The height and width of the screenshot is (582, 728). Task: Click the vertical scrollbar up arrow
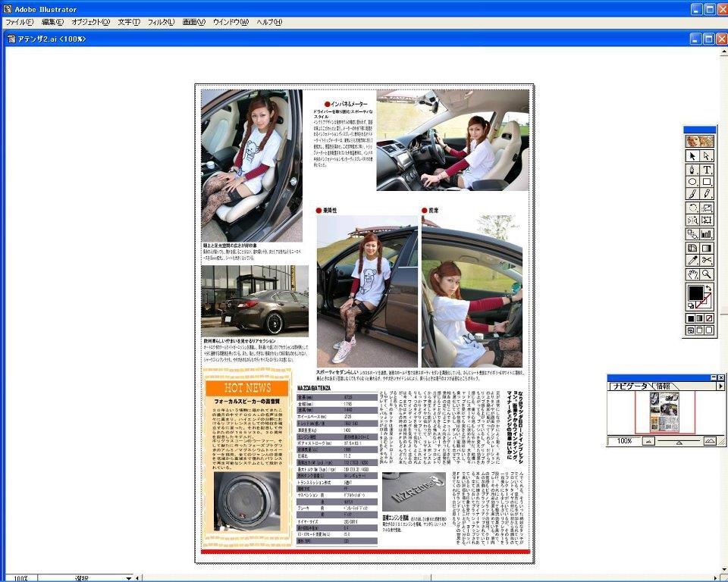click(x=723, y=52)
